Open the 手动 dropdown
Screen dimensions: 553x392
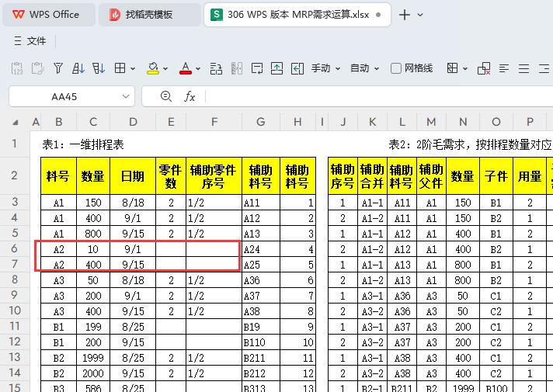click(325, 68)
